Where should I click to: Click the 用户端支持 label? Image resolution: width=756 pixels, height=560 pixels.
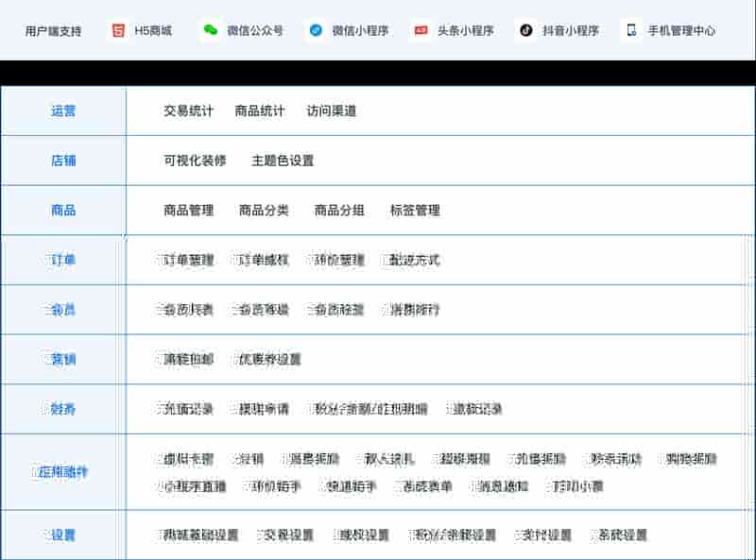tap(53, 31)
